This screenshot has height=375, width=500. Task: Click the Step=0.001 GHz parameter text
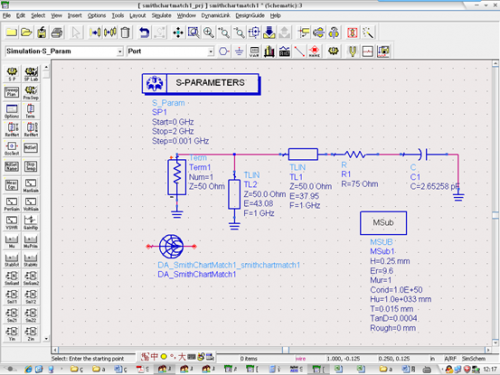pos(180,141)
